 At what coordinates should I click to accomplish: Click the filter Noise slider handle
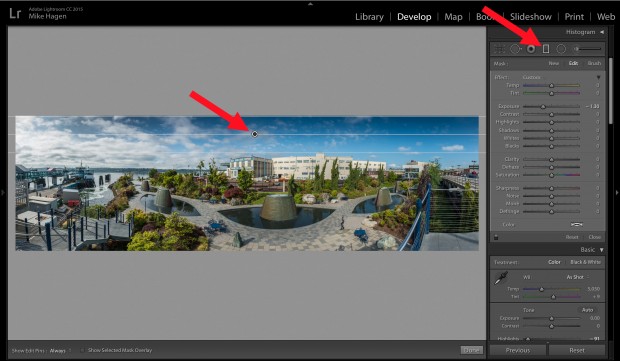point(552,196)
